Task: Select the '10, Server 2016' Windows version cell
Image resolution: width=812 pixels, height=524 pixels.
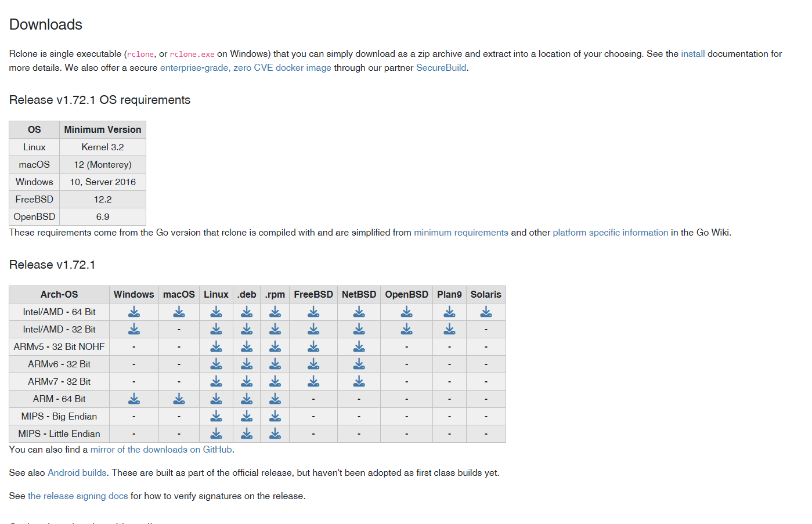Action: (x=103, y=182)
